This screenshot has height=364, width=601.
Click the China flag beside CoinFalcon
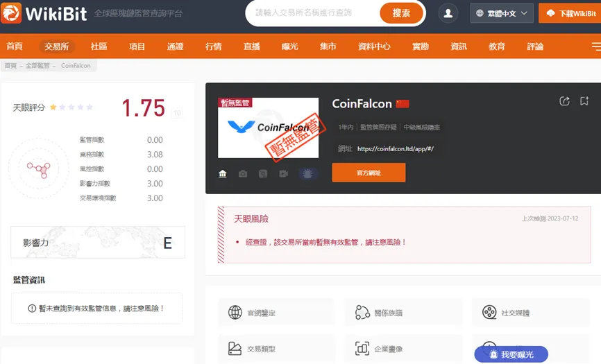click(x=403, y=104)
